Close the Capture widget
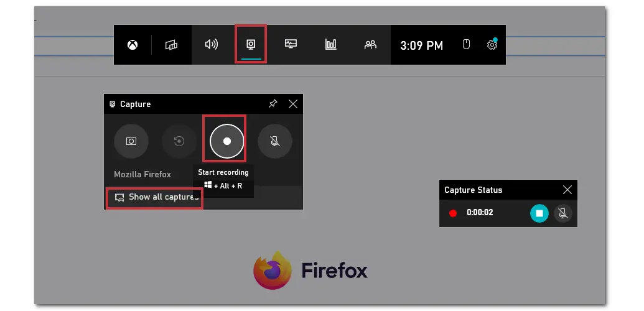 click(293, 104)
